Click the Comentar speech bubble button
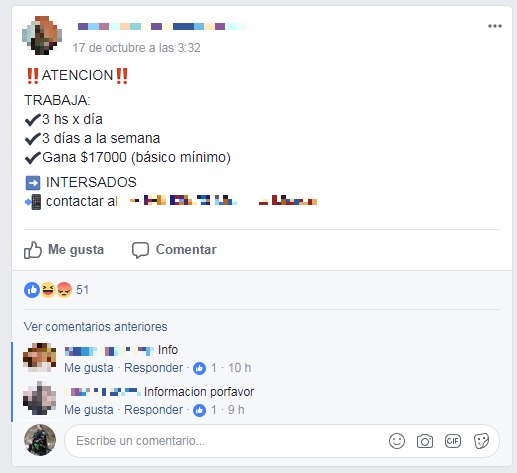The image size is (517, 473). coord(174,250)
